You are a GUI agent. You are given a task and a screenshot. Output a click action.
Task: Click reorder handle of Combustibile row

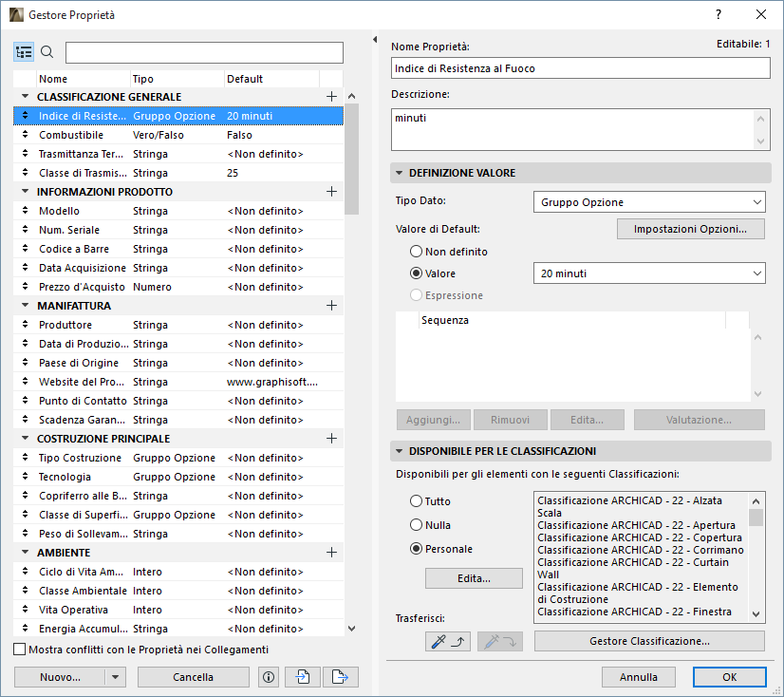(25, 135)
